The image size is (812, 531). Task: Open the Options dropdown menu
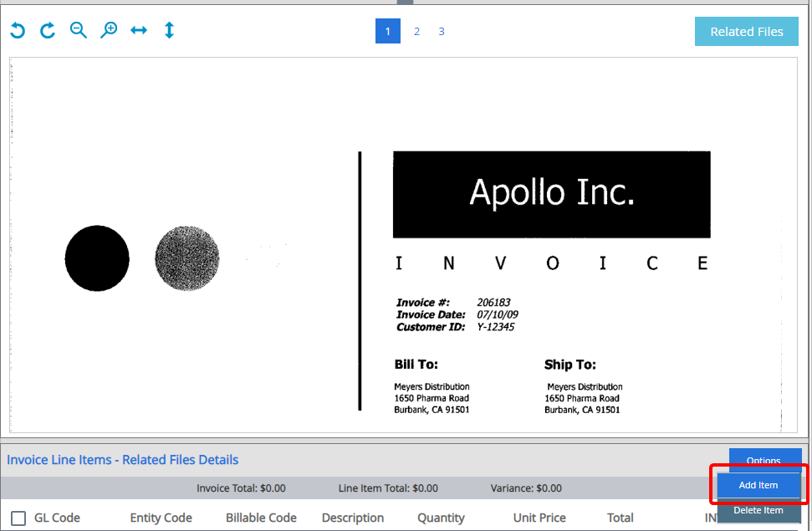pyautogui.click(x=764, y=459)
